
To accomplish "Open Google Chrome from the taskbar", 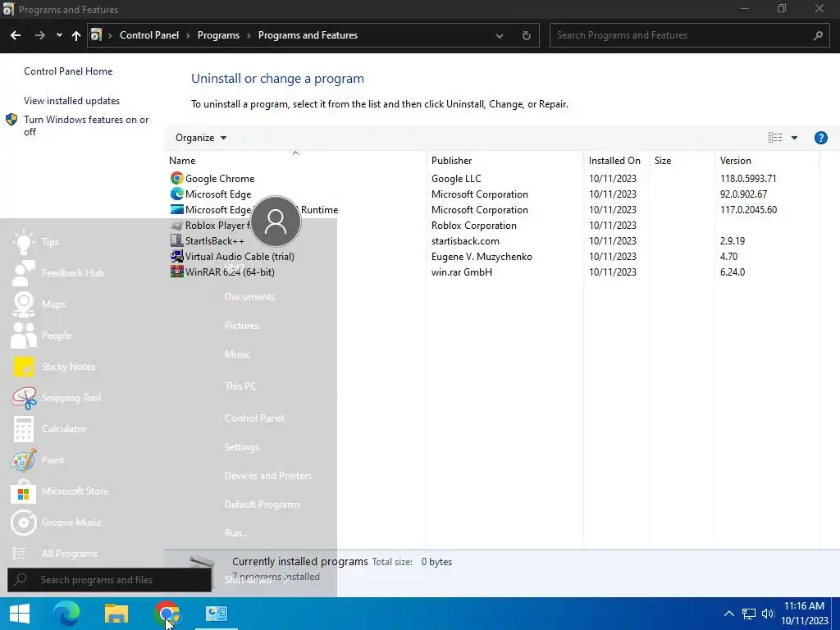I will [x=167, y=614].
